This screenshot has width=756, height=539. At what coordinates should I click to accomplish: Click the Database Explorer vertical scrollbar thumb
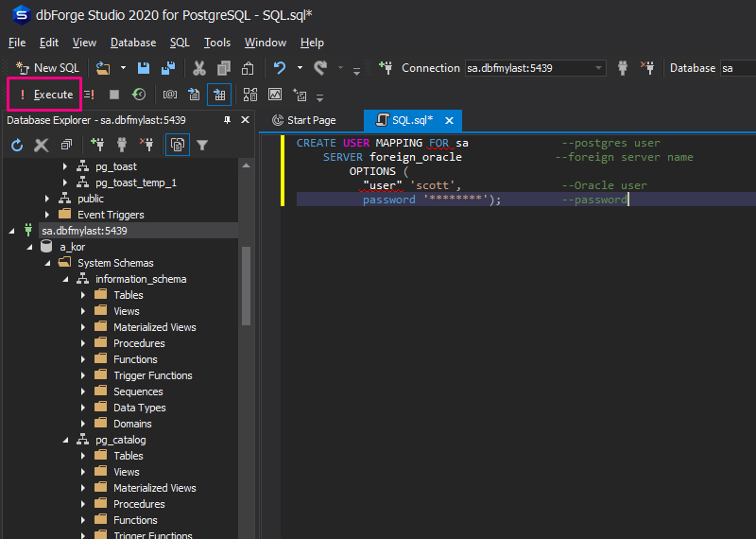click(x=246, y=286)
